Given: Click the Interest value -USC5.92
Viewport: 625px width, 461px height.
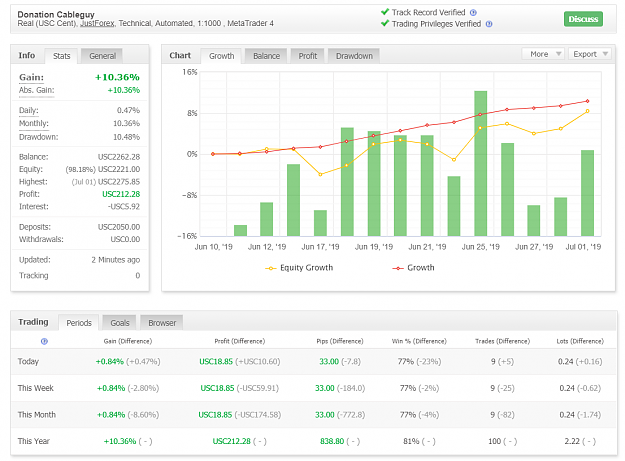Looking at the screenshot, I should click(x=124, y=206).
